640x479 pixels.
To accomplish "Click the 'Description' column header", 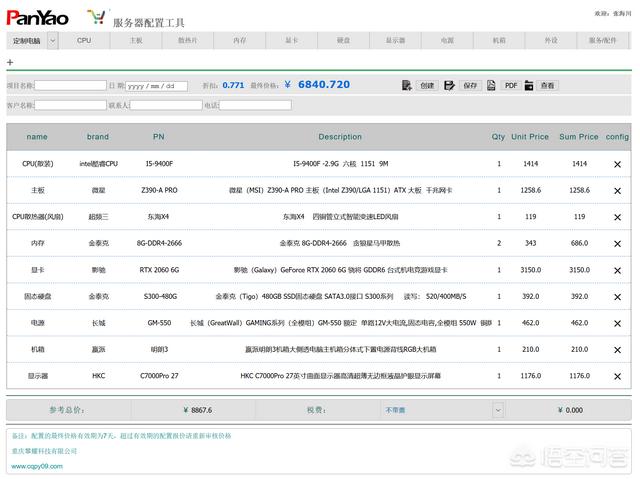I will click(340, 137).
